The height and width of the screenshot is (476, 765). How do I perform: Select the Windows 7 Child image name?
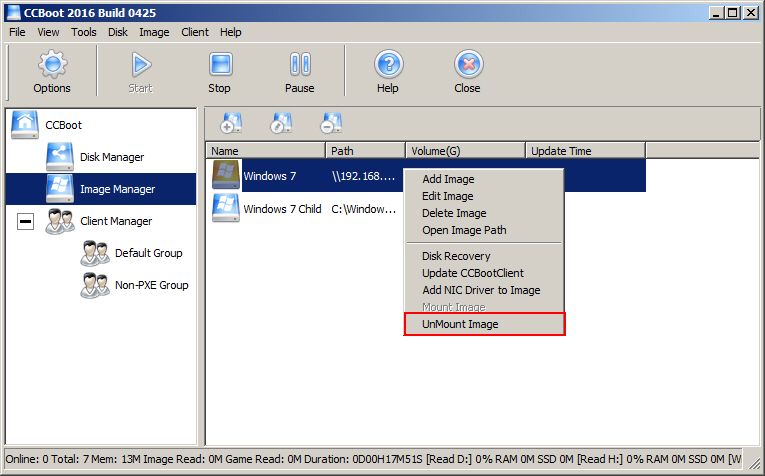click(x=282, y=209)
